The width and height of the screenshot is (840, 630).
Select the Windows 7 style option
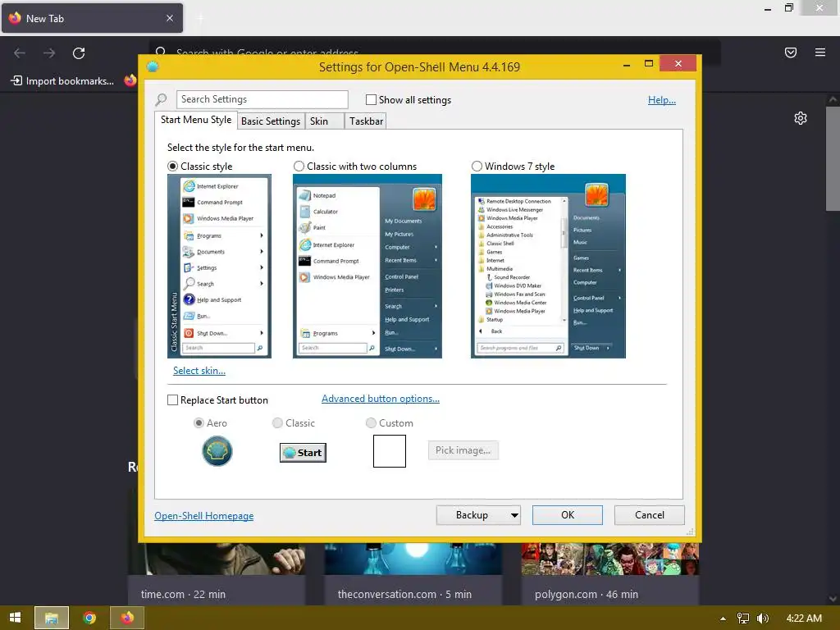477,167
